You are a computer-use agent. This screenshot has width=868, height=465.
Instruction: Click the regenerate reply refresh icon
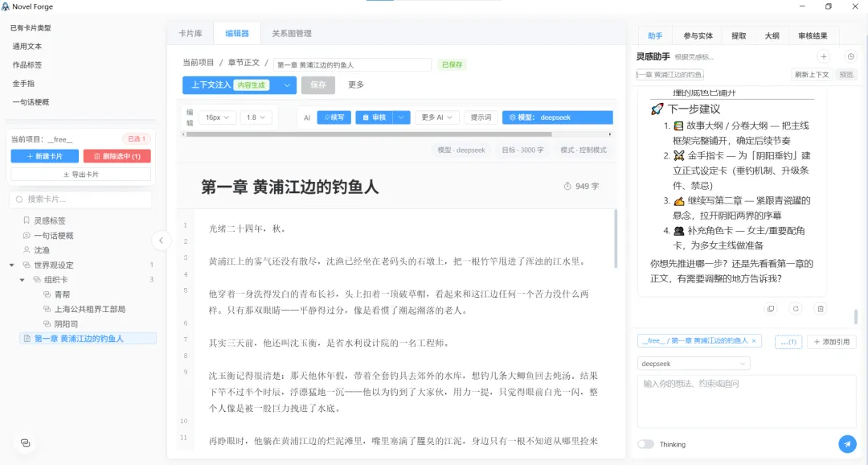pos(796,309)
